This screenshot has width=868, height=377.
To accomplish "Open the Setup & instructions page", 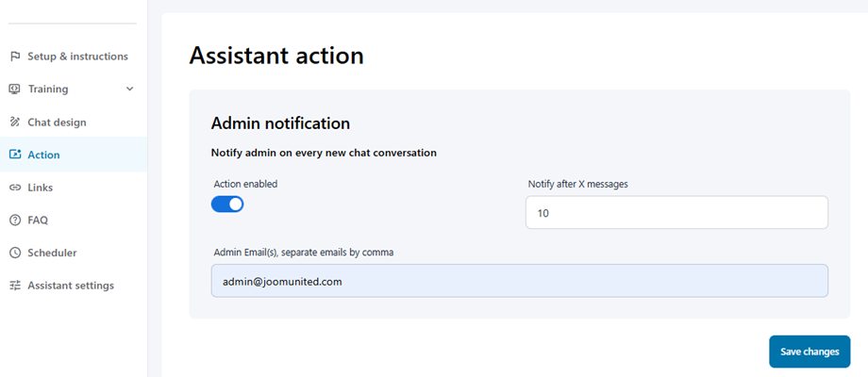I will 77,57.
